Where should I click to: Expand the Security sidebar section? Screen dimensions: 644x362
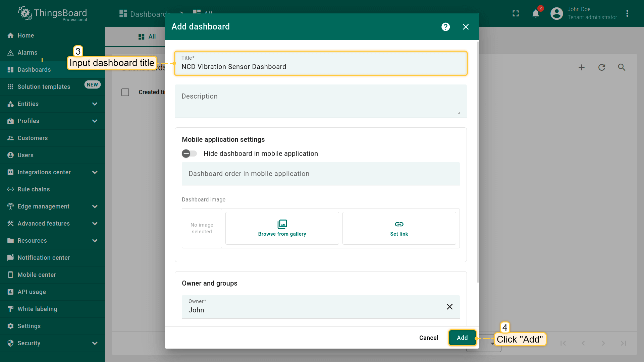pos(95,343)
